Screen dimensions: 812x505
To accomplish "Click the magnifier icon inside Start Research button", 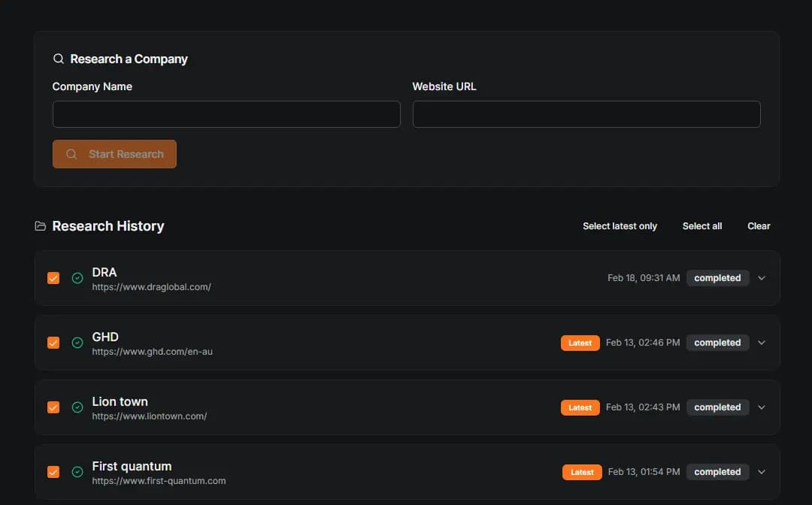I will [x=71, y=154].
